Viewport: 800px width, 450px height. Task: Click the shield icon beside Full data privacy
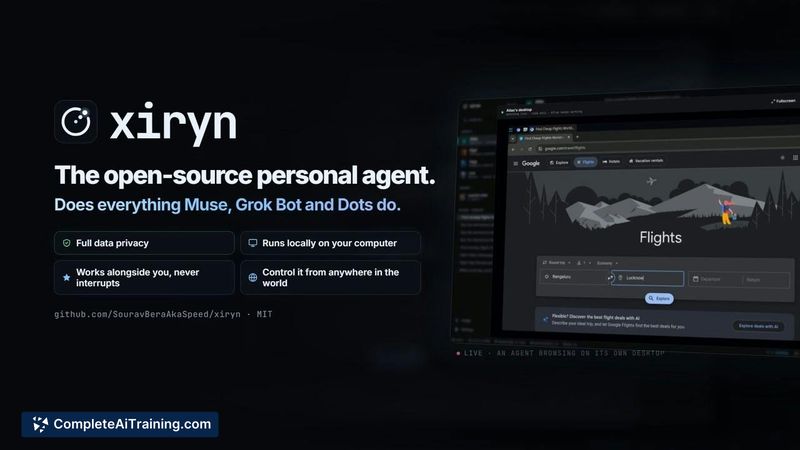click(66, 243)
